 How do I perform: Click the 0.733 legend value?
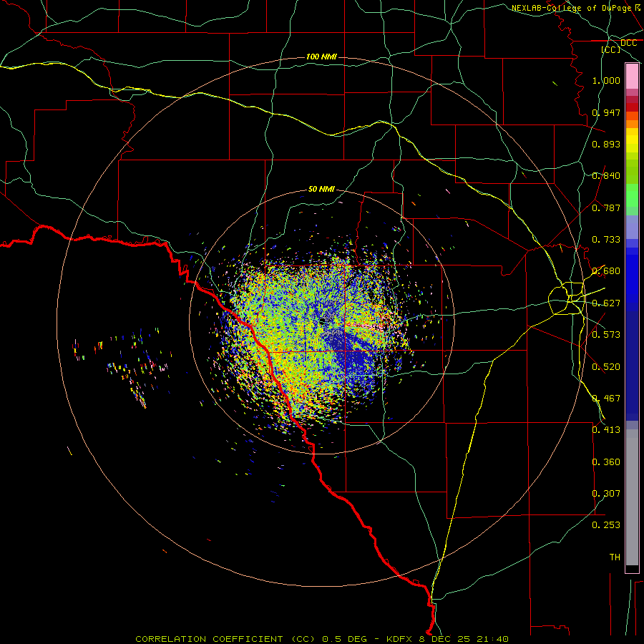[606, 240]
